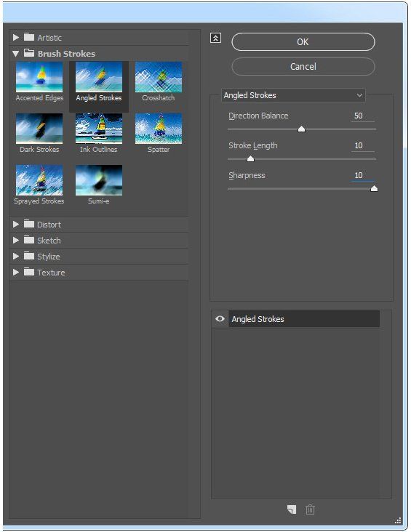Click the Brush Strokes category label
Image resolution: width=411 pixels, height=532 pixels.
[67, 54]
